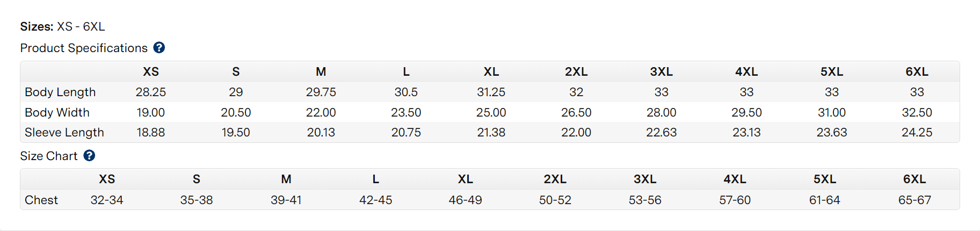Click the Chest row label
980x231 pixels.
(x=41, y=200)
